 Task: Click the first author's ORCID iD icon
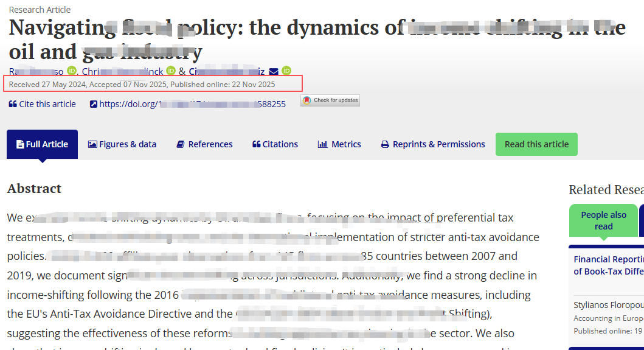click(x=72, y=71)
